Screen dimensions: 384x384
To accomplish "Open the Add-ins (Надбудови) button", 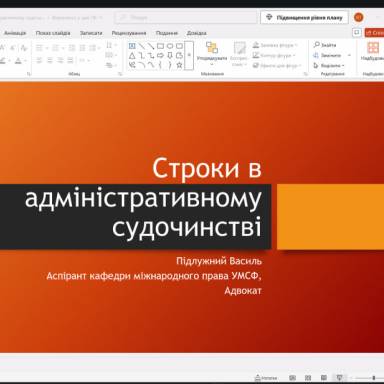I will pyautogui.click(x=373, y=52).
